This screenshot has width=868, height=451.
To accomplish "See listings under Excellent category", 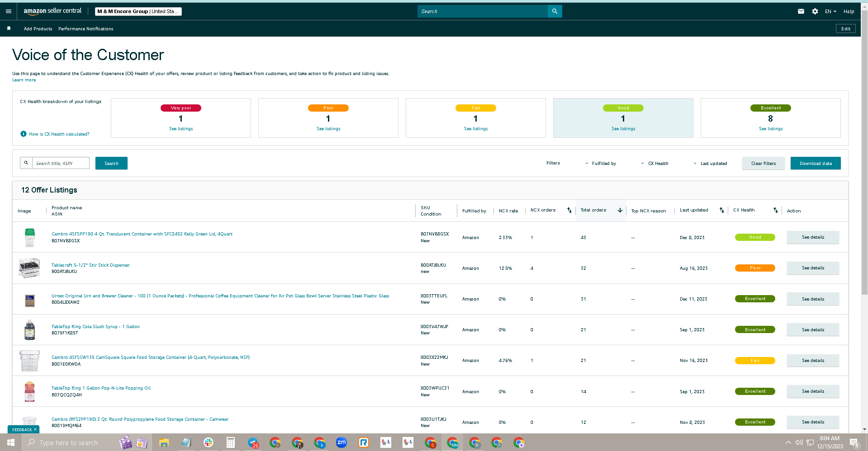I will click(x=771, y=129).
